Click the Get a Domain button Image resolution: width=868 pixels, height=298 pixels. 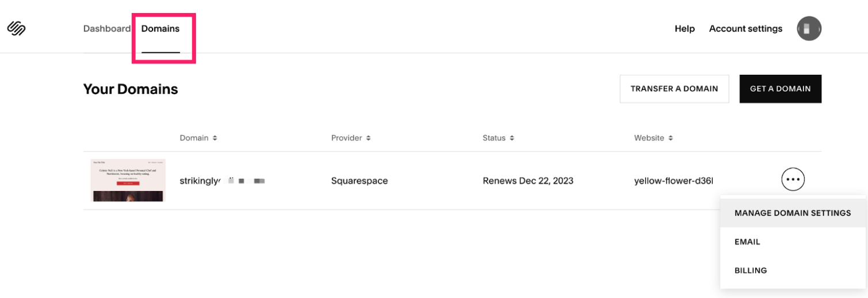point(780,89)
